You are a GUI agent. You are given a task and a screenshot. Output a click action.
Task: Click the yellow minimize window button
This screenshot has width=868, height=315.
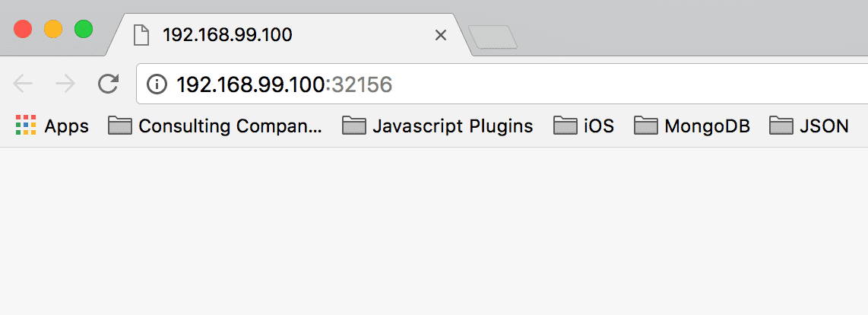(53, 29)
